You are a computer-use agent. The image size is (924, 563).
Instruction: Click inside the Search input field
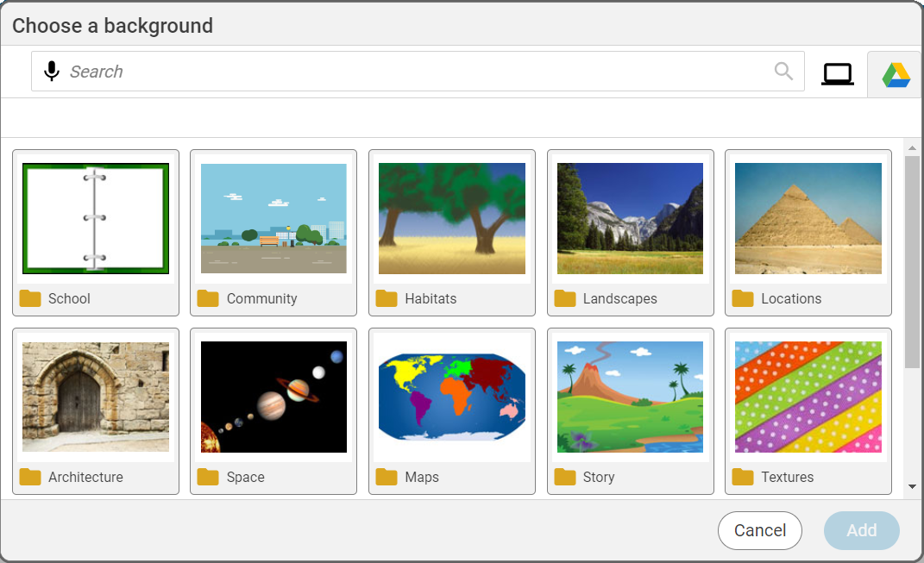[345, 71]
